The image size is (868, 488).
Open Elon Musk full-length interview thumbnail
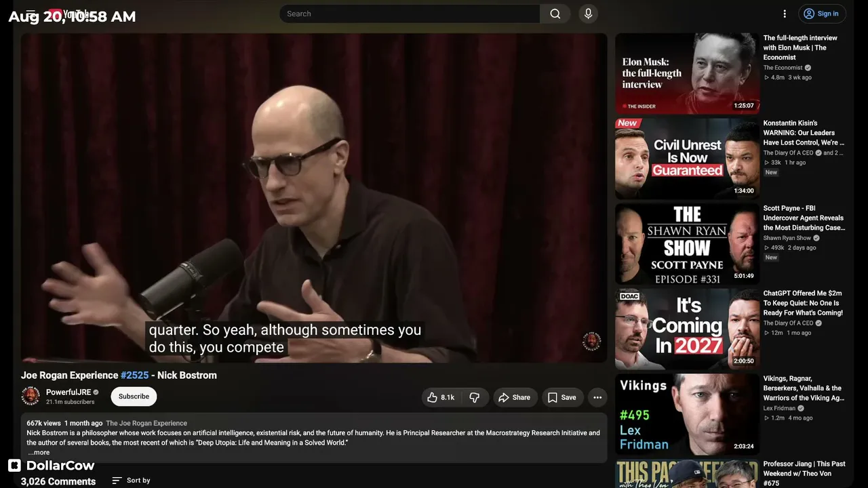[687, 73]
